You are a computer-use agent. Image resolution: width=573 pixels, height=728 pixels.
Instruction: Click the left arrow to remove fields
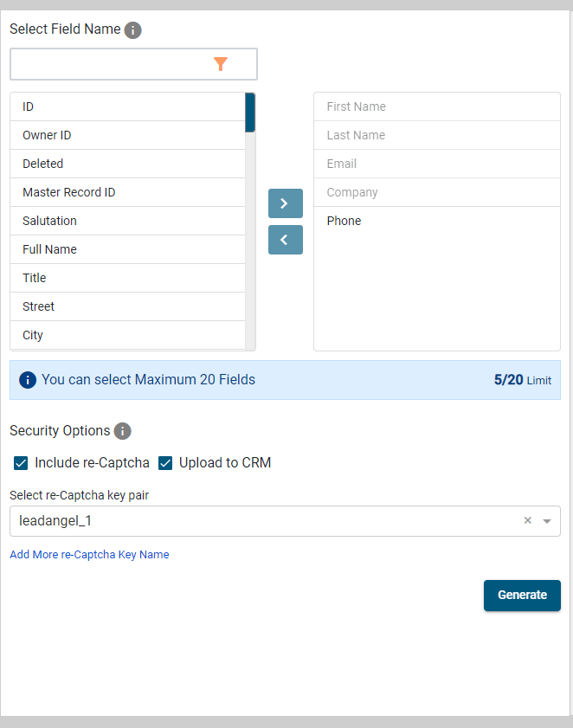click(285, 239)
